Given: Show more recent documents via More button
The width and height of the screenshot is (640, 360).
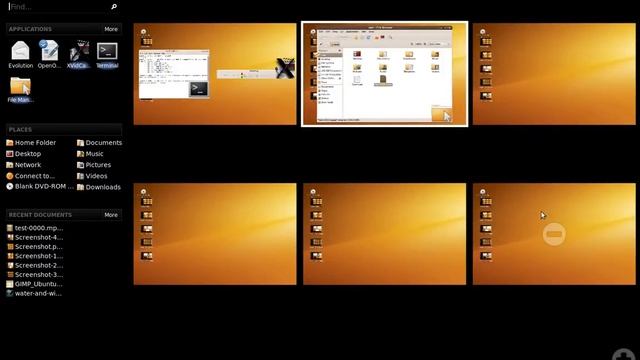Looking at the screenshot, I should click(x=111, y=215).
